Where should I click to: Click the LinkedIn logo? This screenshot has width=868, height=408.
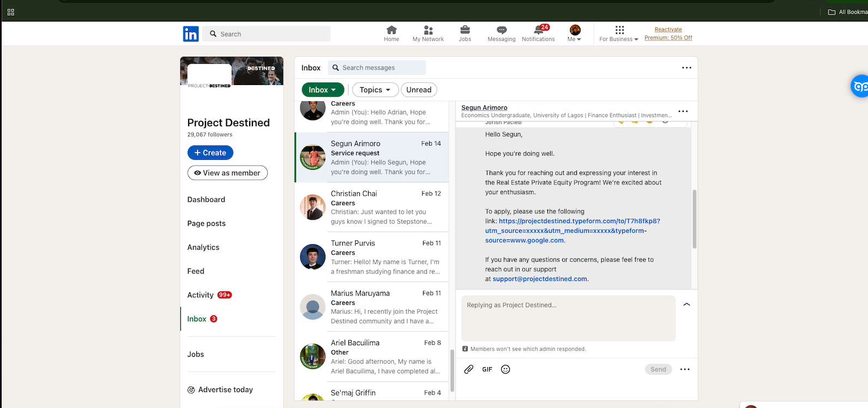coord(191,34)
